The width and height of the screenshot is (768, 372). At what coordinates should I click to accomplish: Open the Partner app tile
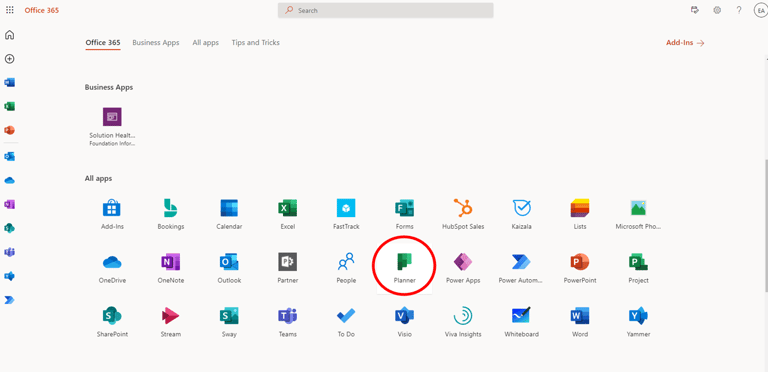click(x=288, y=267)
